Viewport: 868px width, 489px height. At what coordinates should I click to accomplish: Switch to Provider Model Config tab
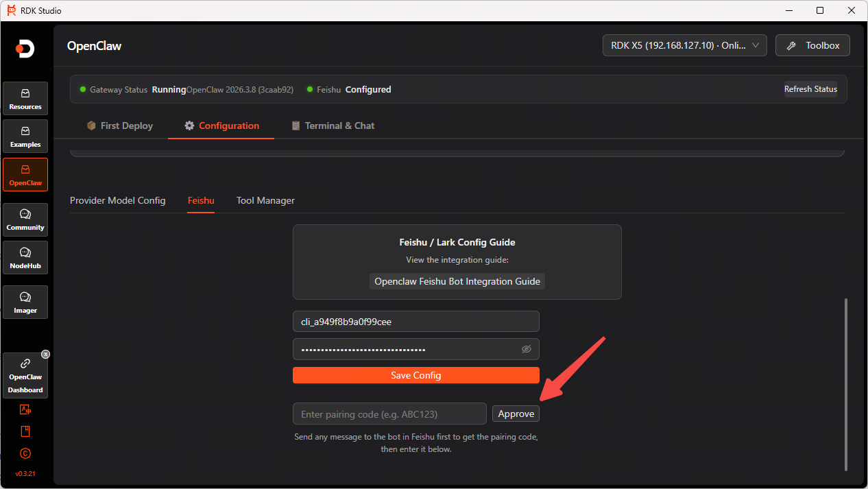click(x=118, y=200)
